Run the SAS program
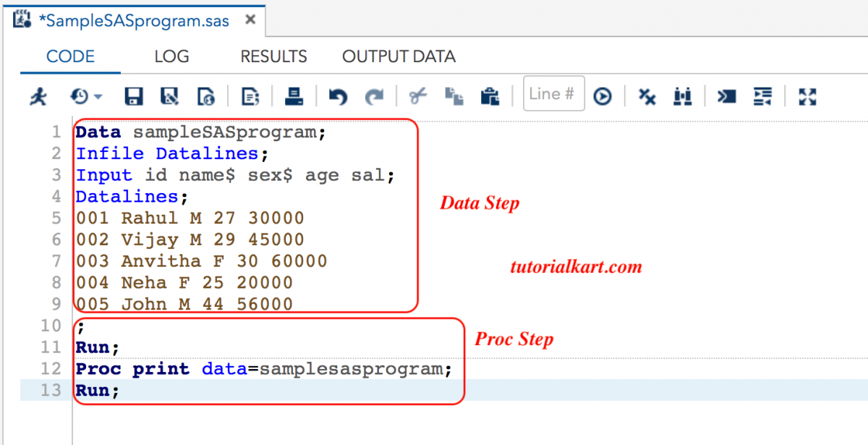The width and height of the screenshot is (868, 445). [x=38, y=96]
